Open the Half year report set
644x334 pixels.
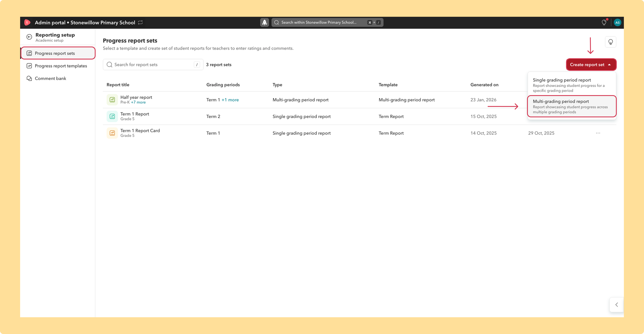136,97
